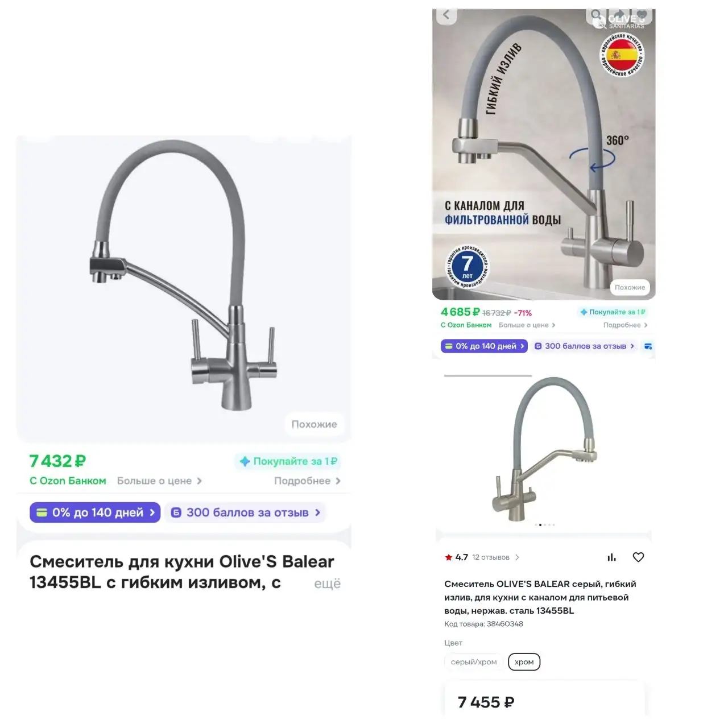Open search magnifier icon on product photo

tap(596, 15)
